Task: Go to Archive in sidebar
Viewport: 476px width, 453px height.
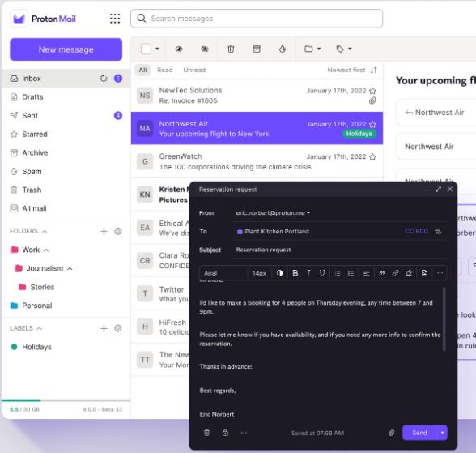Action: [66, 152]
